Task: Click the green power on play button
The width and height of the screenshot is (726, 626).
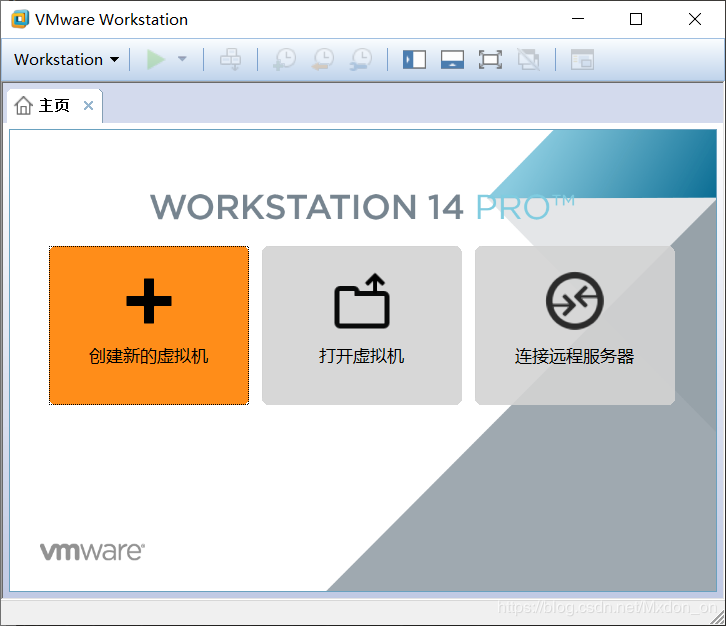Action: [x=155, y=60]
